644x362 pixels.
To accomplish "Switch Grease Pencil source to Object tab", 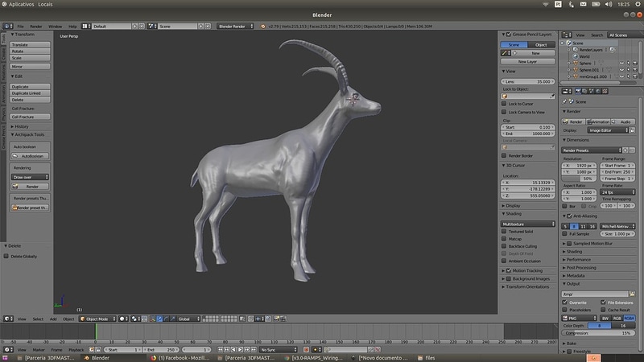I will pos(541,45).
